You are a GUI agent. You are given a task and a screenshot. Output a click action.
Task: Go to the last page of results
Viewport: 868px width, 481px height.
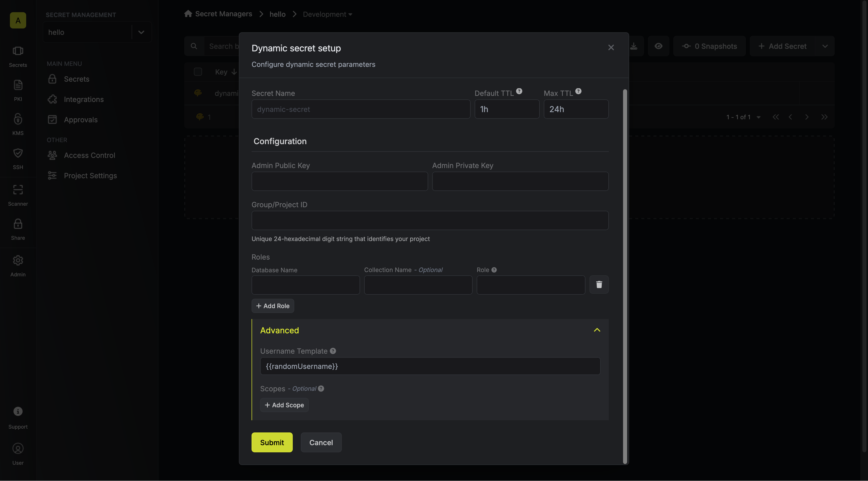coord(824,117)
